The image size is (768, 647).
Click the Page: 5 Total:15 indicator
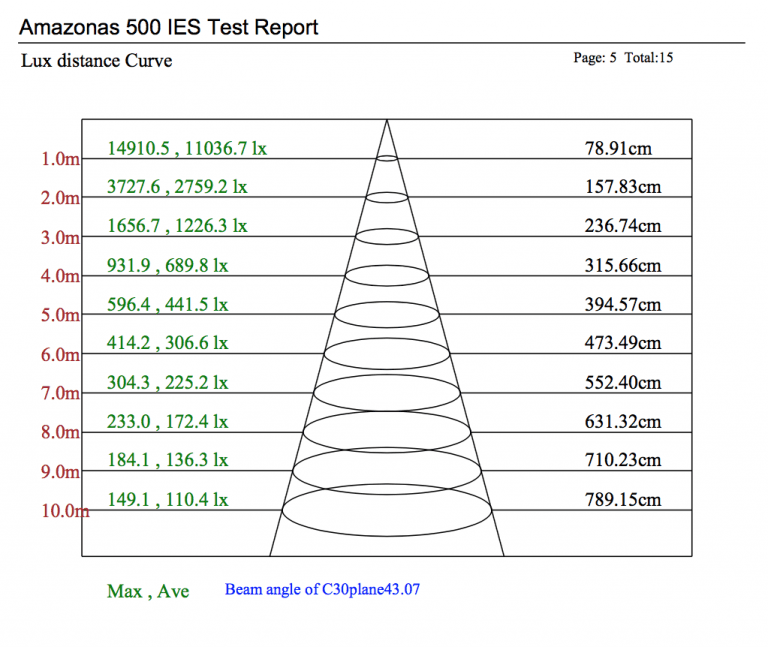[622, 58]
